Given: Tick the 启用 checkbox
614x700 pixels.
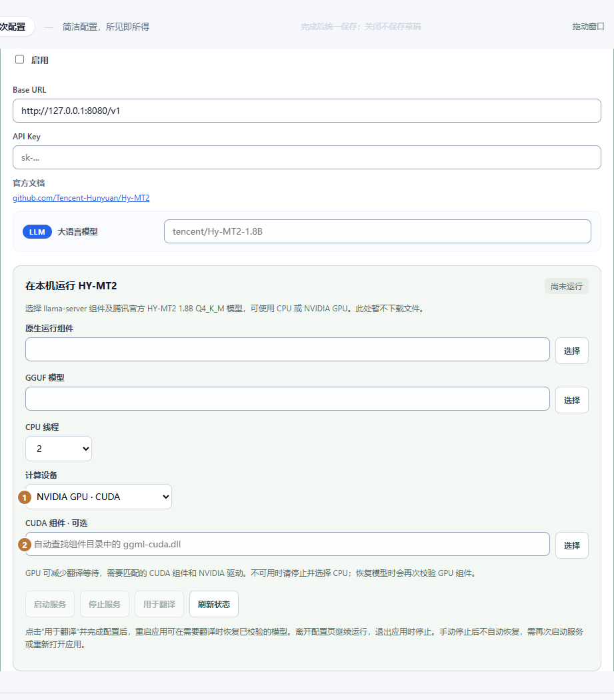Looking at the screenshot, I should click(x=19, y=59).
